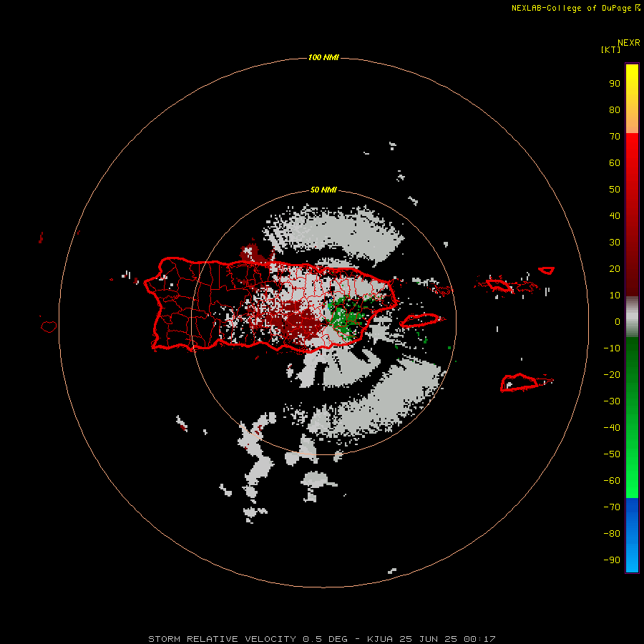
Task: Click the 50 NMI range ring label
Action: (323, 190)
